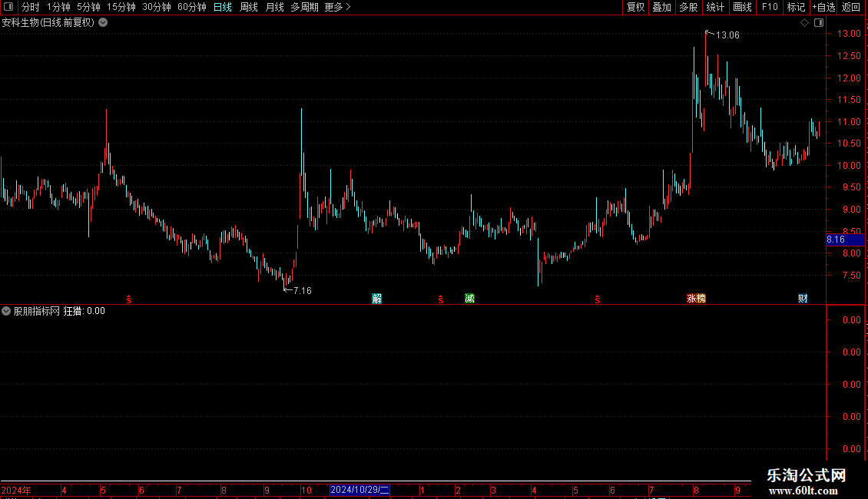This screenshot has width=868, height=499.
Task: Click the 解 marker icon on chart
Action: 377,299
